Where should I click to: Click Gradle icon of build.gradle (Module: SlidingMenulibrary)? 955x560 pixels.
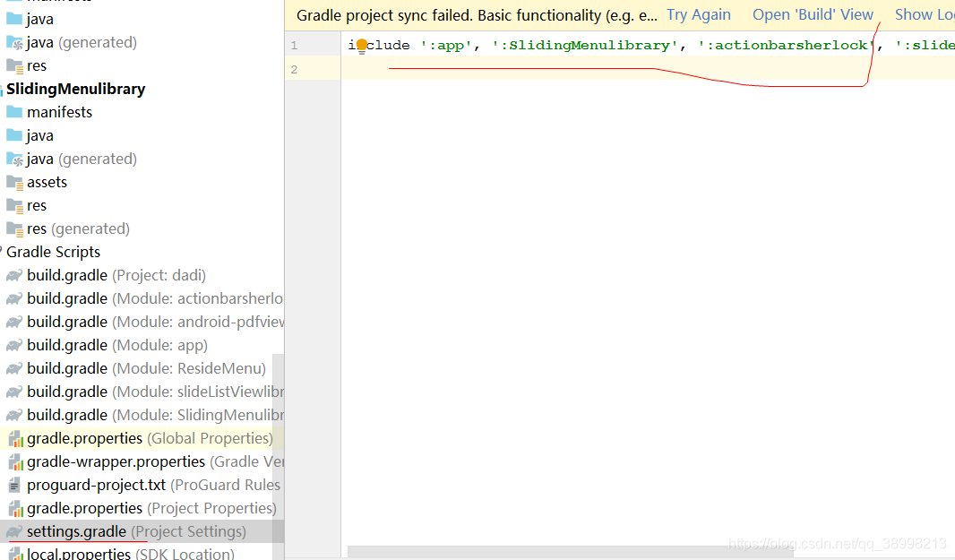(x=14, y=415)
